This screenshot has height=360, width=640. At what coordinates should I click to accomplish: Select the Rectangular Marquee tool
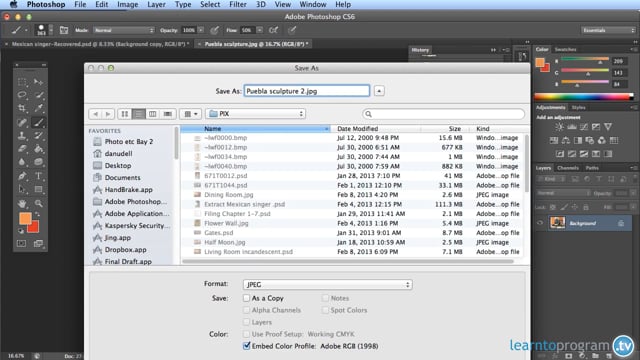point(22,82)
